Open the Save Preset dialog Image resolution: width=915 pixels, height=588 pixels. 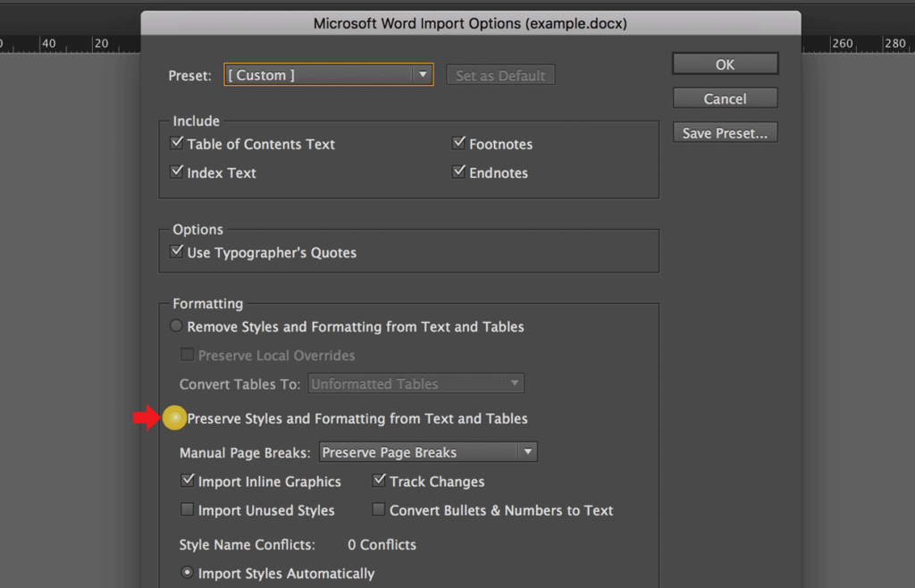(x=725, y=133)
